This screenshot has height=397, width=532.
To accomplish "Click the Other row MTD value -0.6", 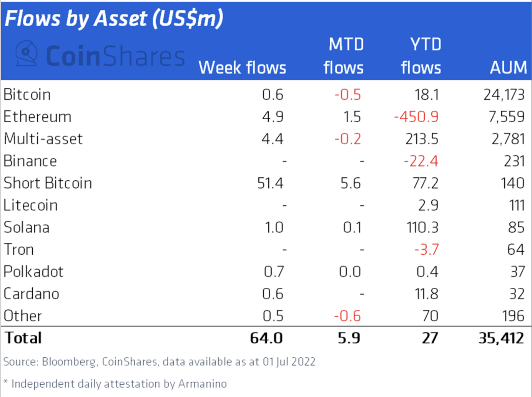I will pos(347,316).
